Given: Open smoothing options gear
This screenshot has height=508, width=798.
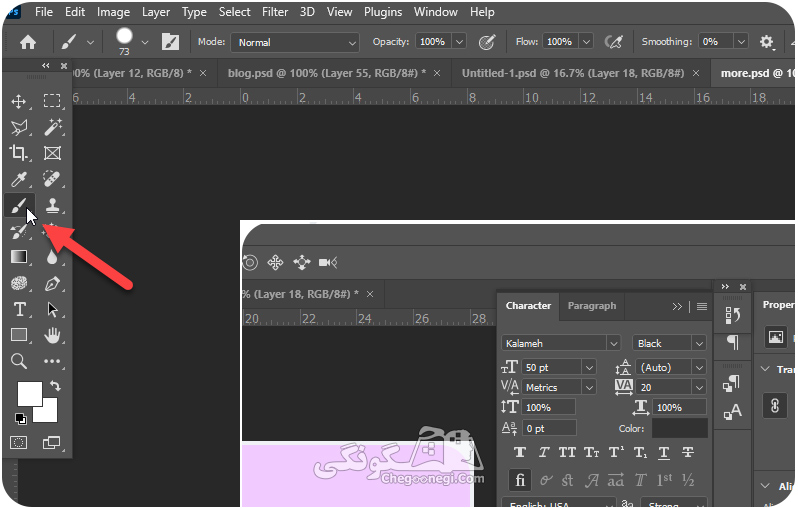Looking at the screenshot, I should pyautogui.click(x=766, y=42).
